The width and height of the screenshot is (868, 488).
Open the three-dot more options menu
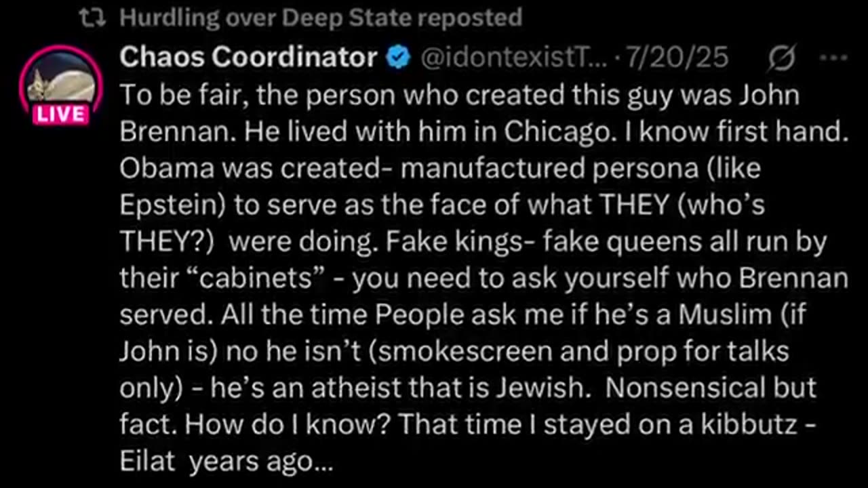(x=833, y=59)
